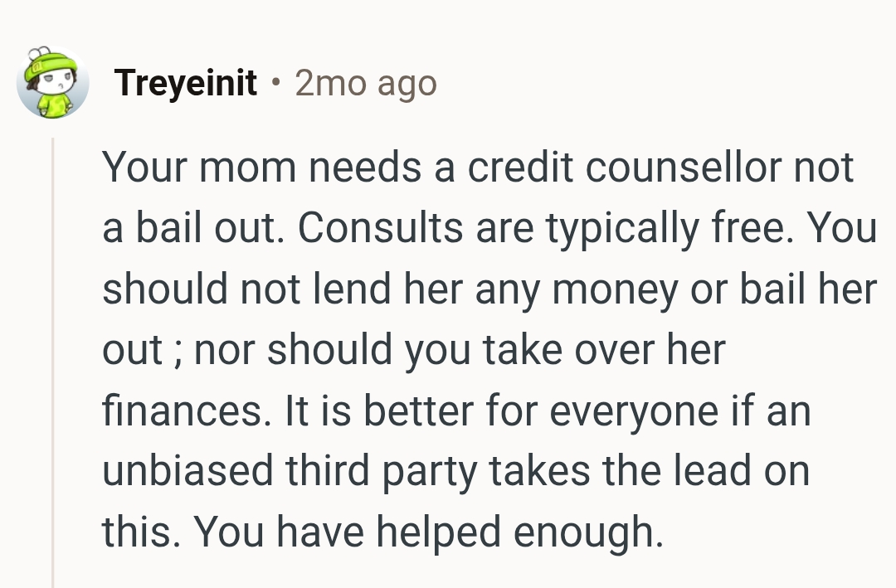Open the Treyeinit username profile link
The width and height of the screenshot is (896, 588).
point(186,83)
